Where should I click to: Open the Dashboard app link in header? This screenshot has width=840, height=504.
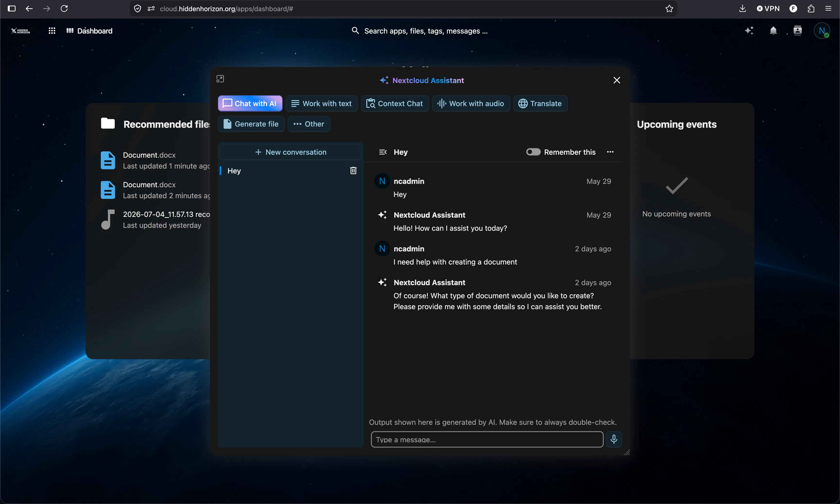click(x=89, y=31)
